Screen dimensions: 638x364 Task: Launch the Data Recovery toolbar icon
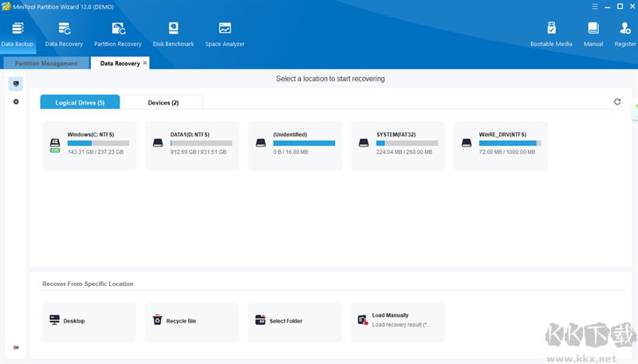click(64, 33)
